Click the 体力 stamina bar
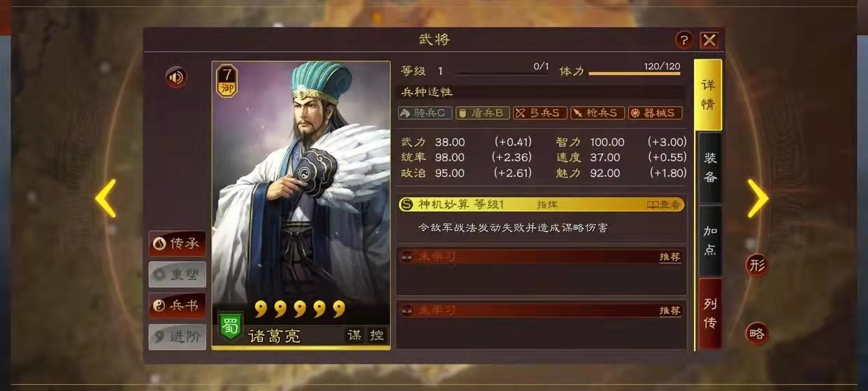868x391 pixels. pos(635,73)
